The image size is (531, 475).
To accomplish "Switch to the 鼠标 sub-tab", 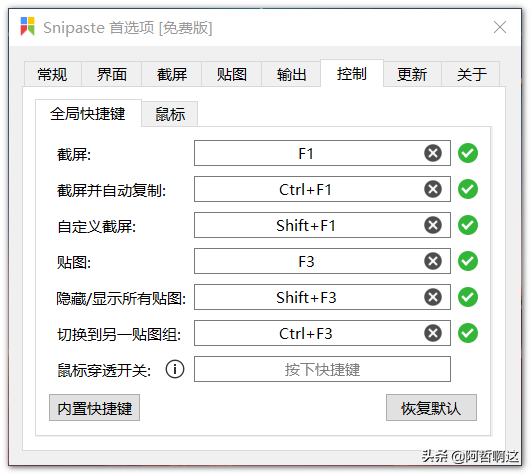I will click(170, 114).
